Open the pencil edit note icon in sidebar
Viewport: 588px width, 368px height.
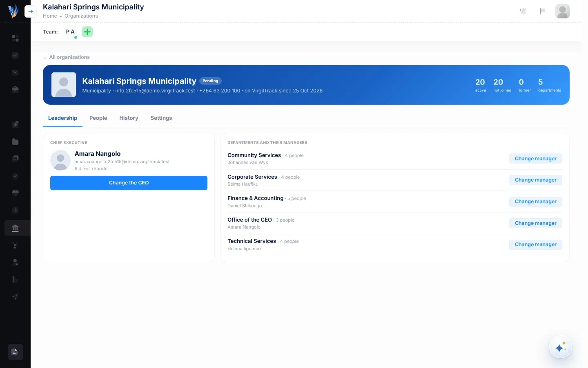[x=15, y=124]
